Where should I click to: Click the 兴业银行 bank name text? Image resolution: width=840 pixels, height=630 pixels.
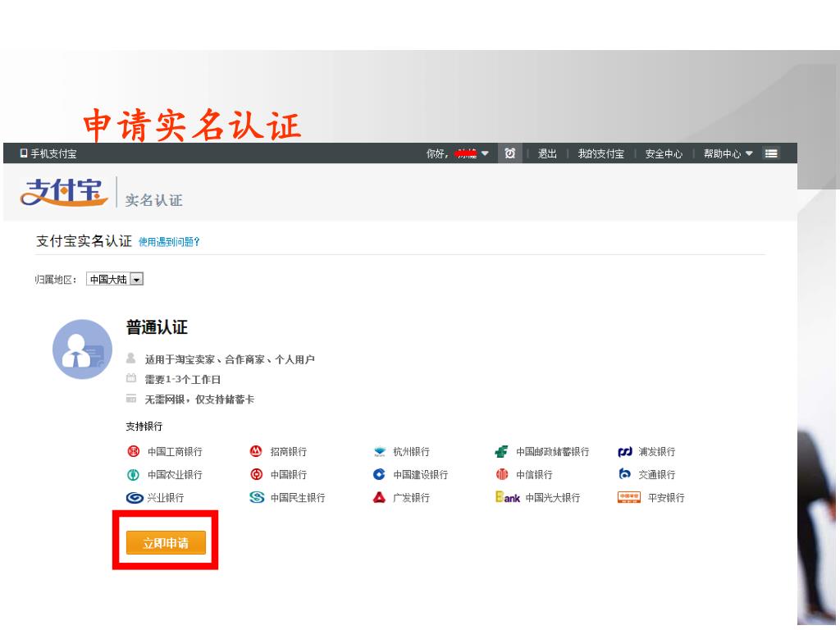(166, 498)
